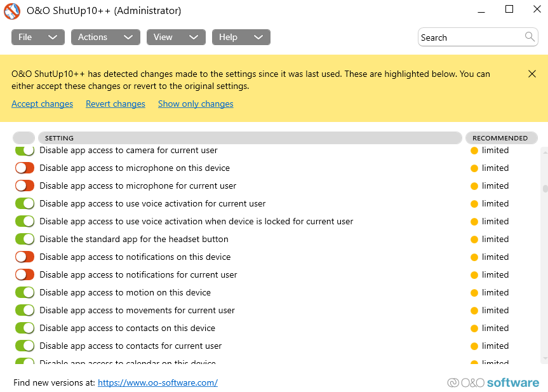Toggle the standard headset button app setting
The image size is (548, 392).
coord(24,239)
